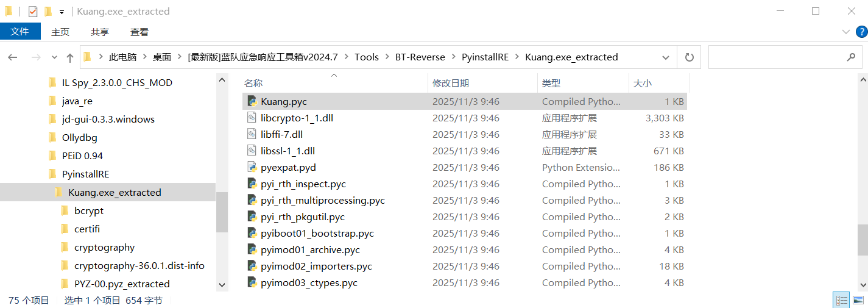Screen dimensions: 868x308
Task: Go forward with the right arrow
Action: tap(35, 57)
